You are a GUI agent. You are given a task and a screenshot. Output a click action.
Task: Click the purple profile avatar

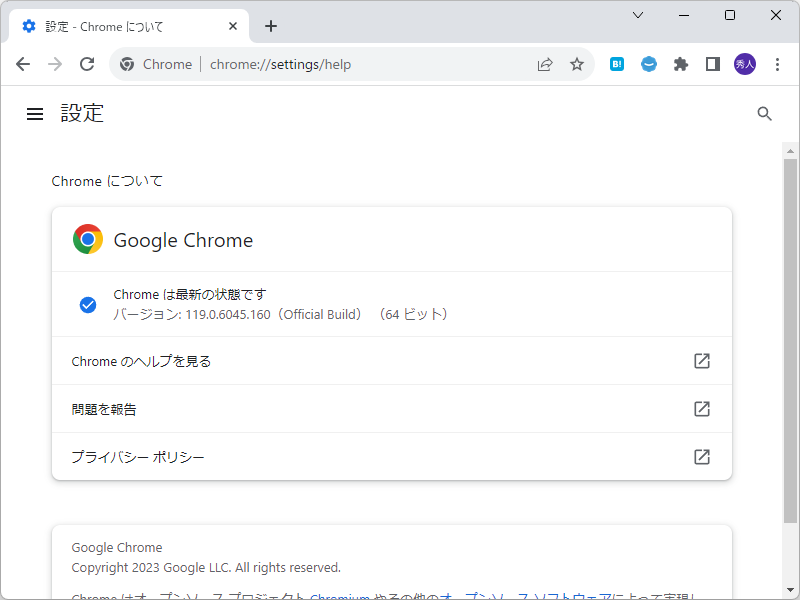coord(744,63)
